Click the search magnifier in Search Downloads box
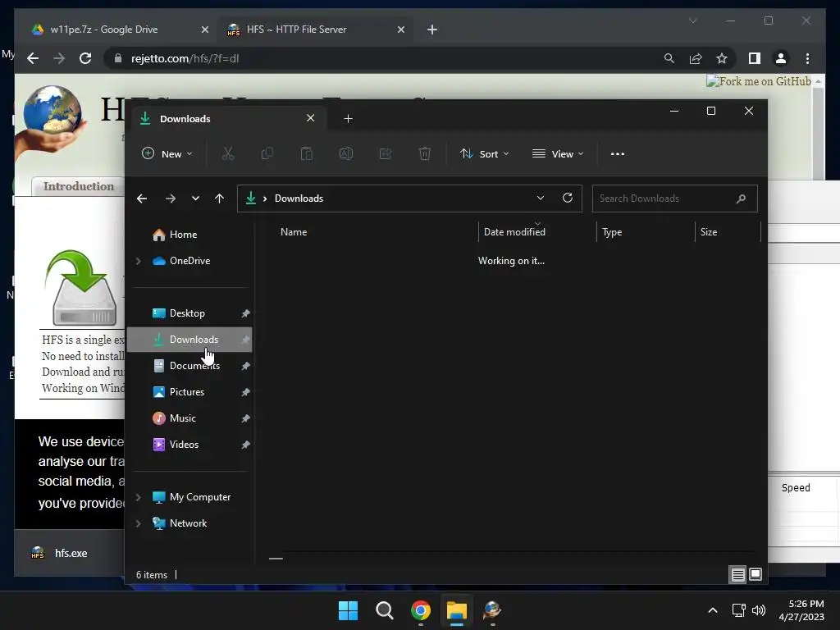The height and width of the screenshot is (630, 840). click(741, 199)
